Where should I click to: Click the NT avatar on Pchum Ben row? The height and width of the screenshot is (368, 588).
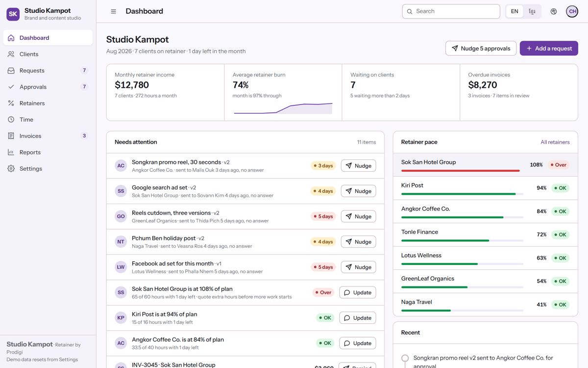(121, 241)
